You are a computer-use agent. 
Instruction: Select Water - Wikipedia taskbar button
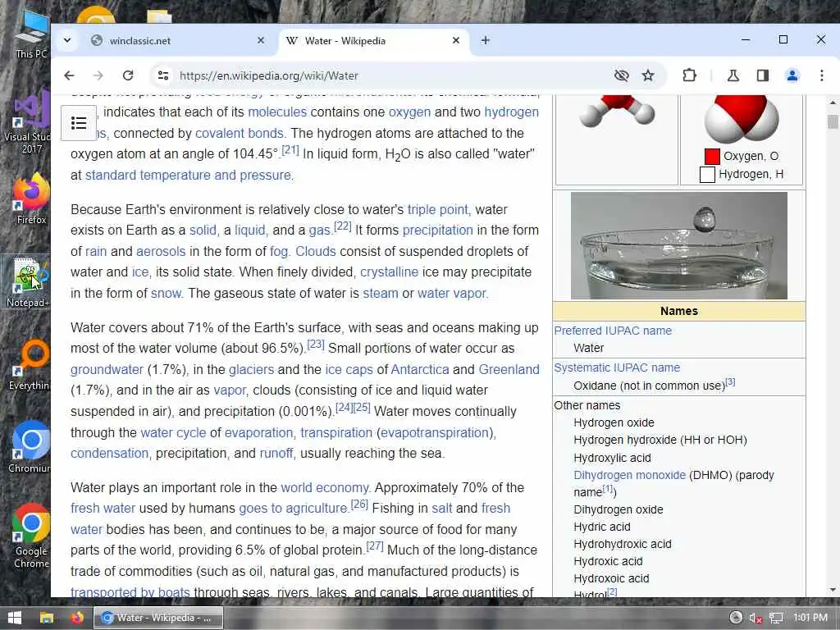coord(158,619)
